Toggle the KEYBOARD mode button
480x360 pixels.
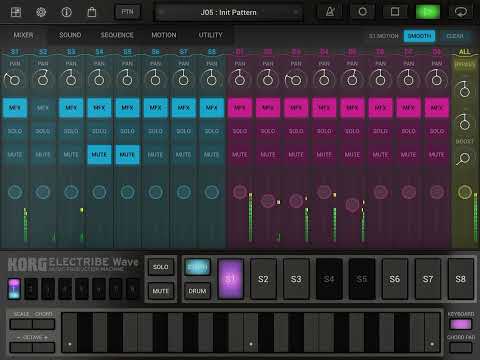pyautogui.click(x=461, y=324)
